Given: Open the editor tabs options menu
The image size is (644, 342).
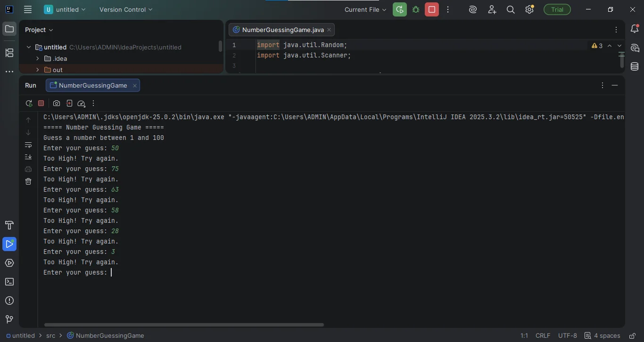Looking at the screenshot, I should (x=616, y=30).
